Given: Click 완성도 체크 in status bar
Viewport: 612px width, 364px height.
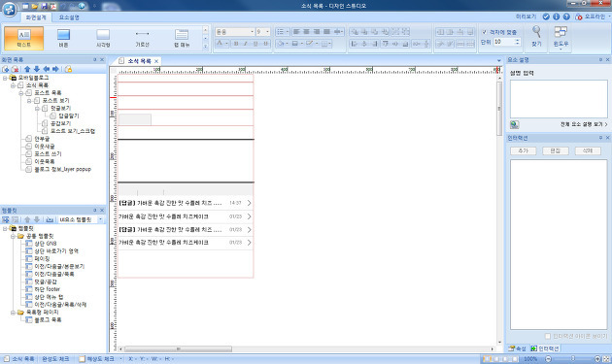Looking at the screenshot, I should click(x=55, y=359).
